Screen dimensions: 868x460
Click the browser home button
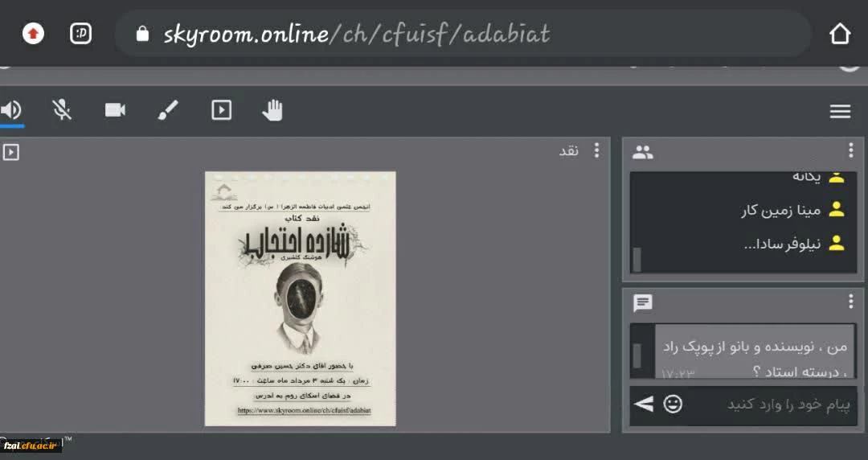pyautogui.click(x=839, y=34)
